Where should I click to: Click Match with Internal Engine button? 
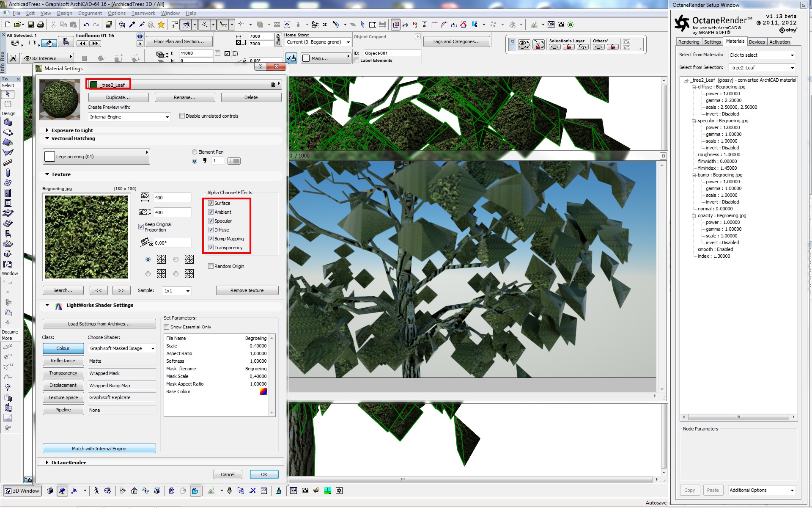[x=99, y=449]
